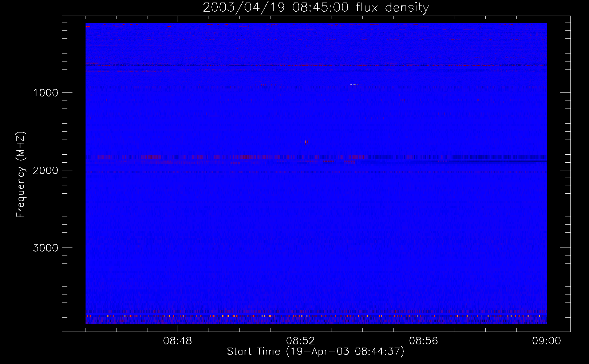Click the 08:56 time tick label

coord(424,341)
